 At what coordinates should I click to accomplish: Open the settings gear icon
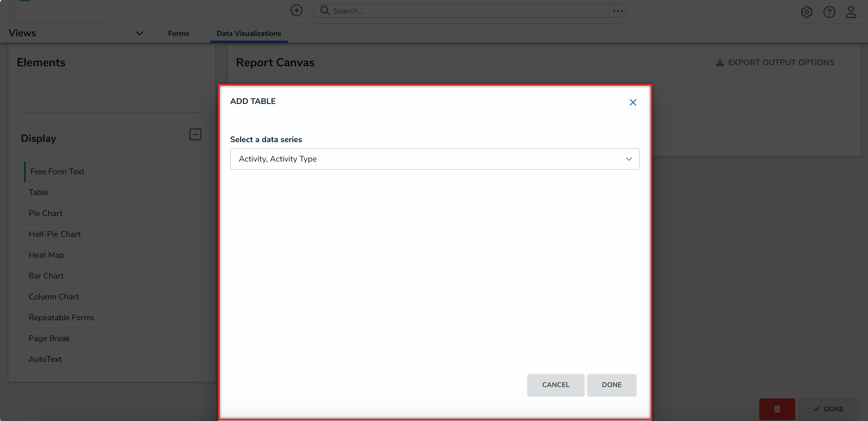pyautogui.click(x=806, y=12)
